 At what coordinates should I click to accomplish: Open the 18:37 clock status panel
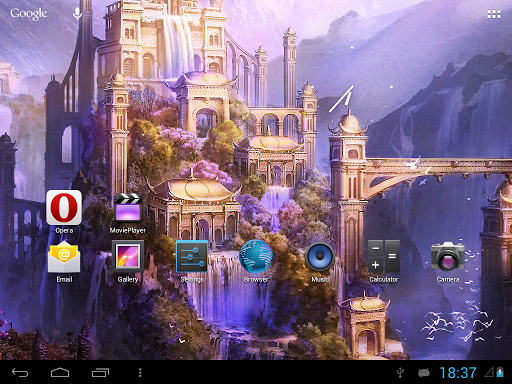point(458,373)
